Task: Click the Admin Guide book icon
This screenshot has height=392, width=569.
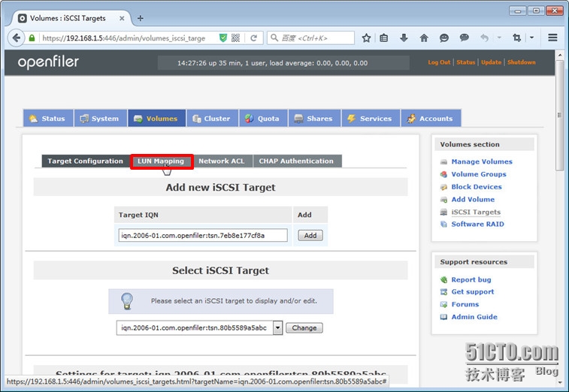Action: coord(443,317)
